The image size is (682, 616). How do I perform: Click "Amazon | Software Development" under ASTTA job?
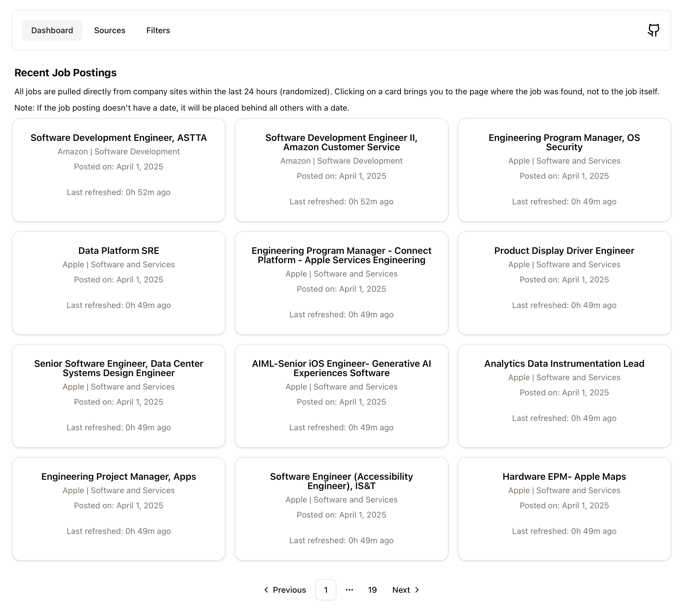click(x=119, y=152)
